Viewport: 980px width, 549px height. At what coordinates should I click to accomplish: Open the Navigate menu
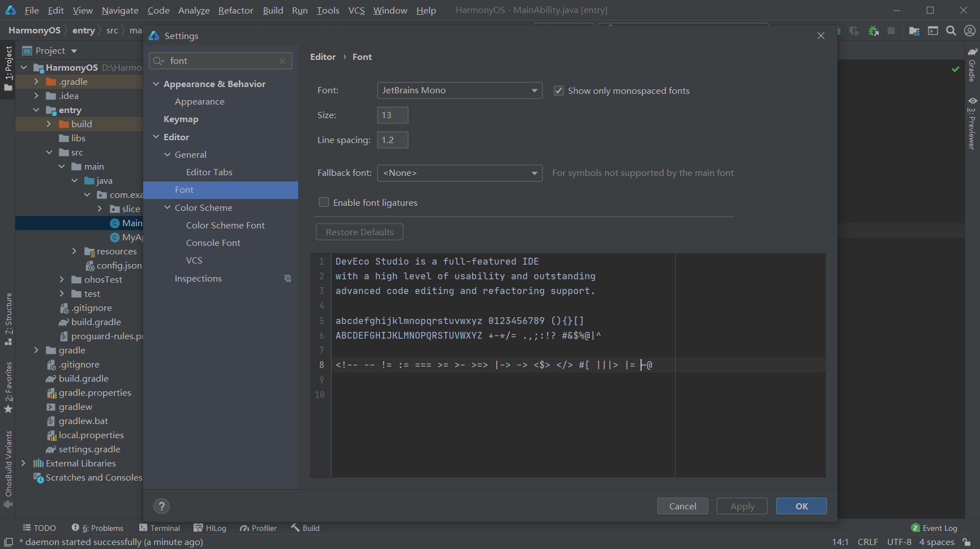[120, 10]
